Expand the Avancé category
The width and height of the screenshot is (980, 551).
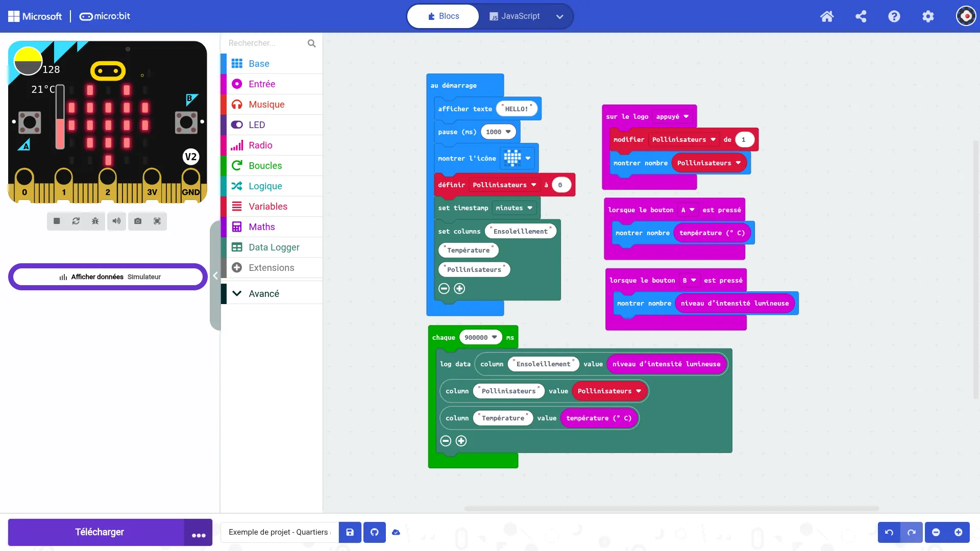click(x=263, y=293)
